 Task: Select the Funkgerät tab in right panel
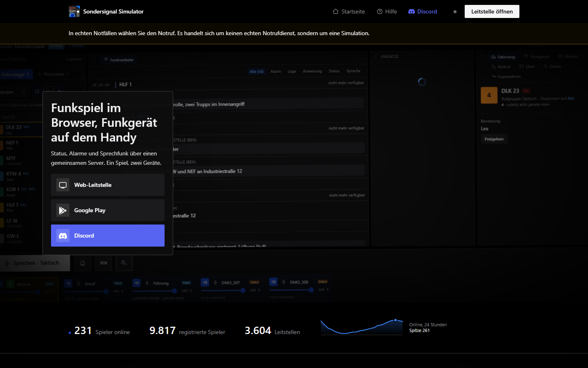click(x=537, y=56)
